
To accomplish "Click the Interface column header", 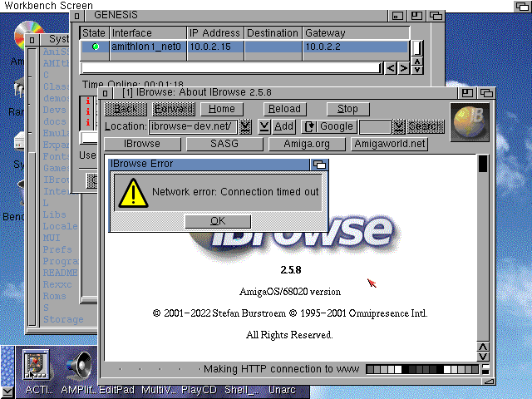I will (148, 33).
